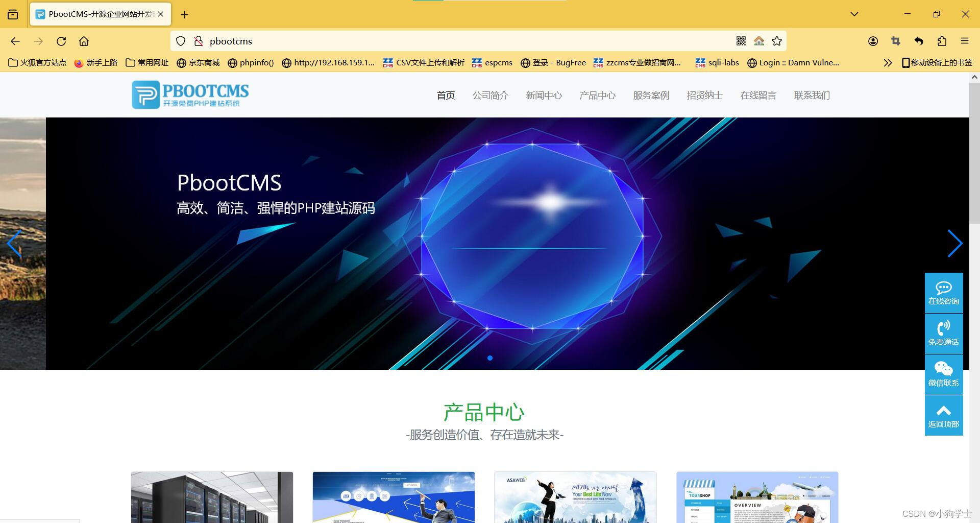Open 产品中心 navigation item
This screenshot has width=980, height=523.
[598, 96]
